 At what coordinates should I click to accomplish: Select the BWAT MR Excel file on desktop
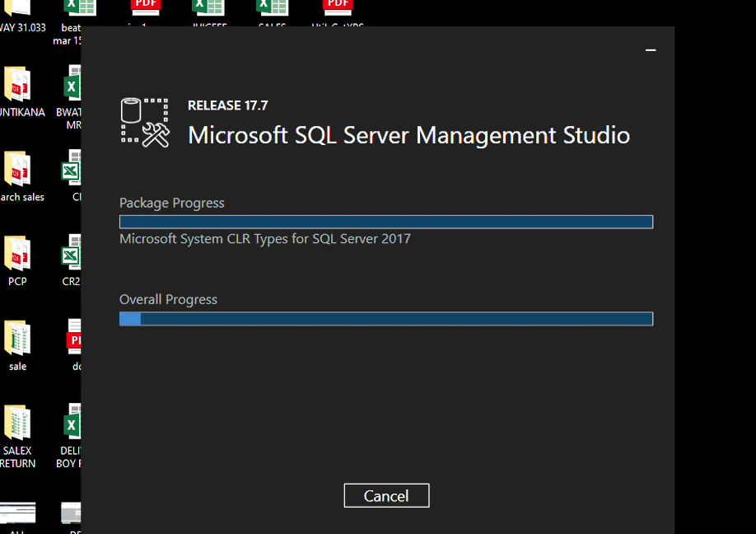click(70, 97)
